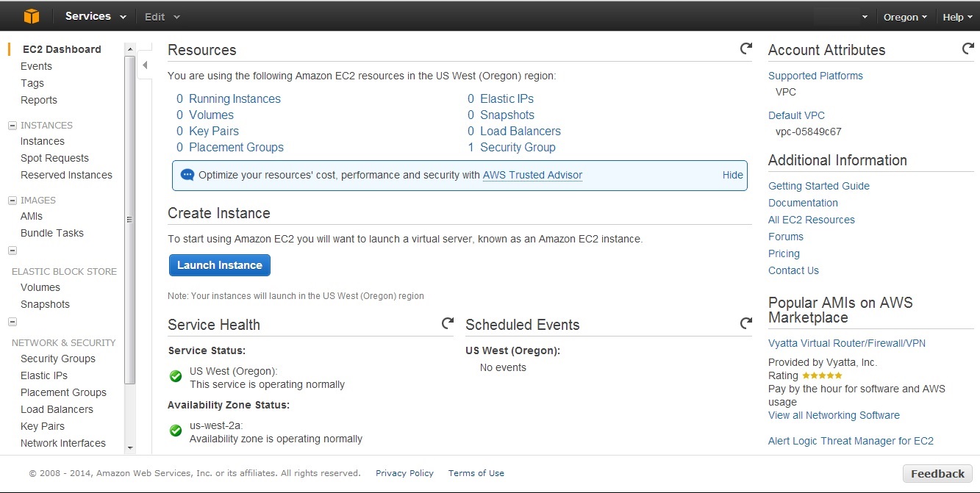Open the AWS console home cube icon
980x493 pixels.
[x=31, y=16]
